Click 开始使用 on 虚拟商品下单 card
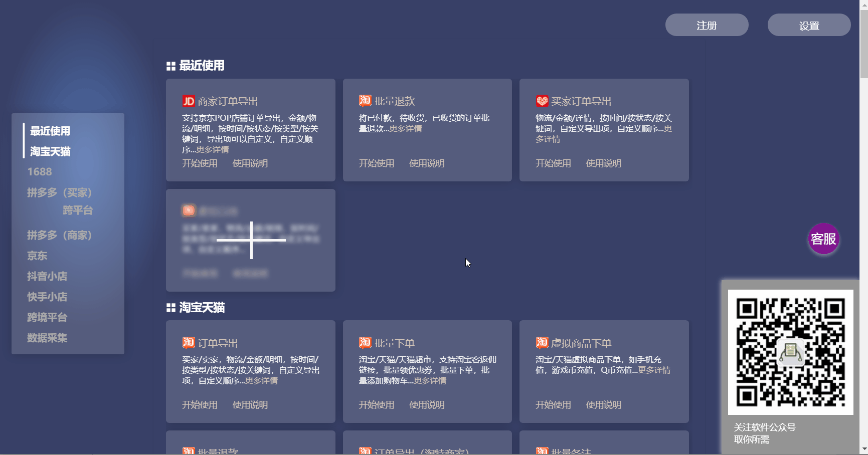The image size is (868, 455). (553, 405)
